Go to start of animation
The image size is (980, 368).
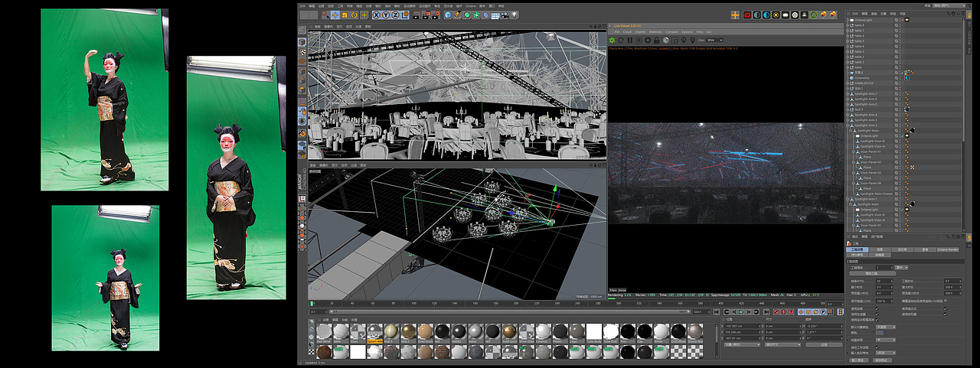[717, 312]
